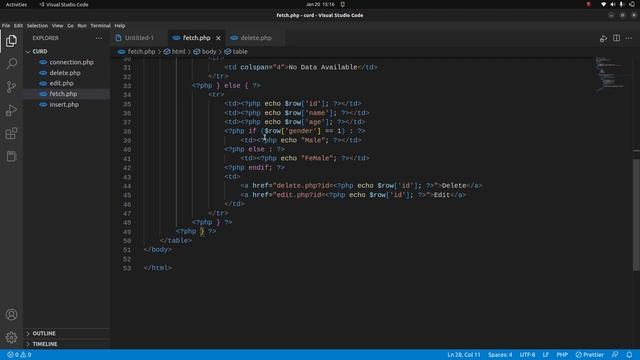Open Ubuntu Activities overview
The height and width of the screenshot is (360, 640).
(x=16, y=4)
